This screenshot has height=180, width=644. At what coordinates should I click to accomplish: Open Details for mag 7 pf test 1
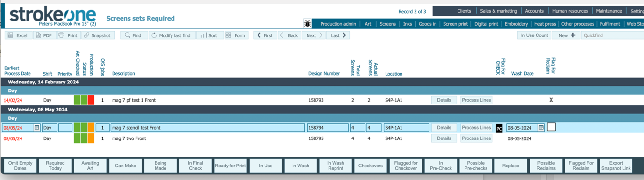tap(444, 100)
